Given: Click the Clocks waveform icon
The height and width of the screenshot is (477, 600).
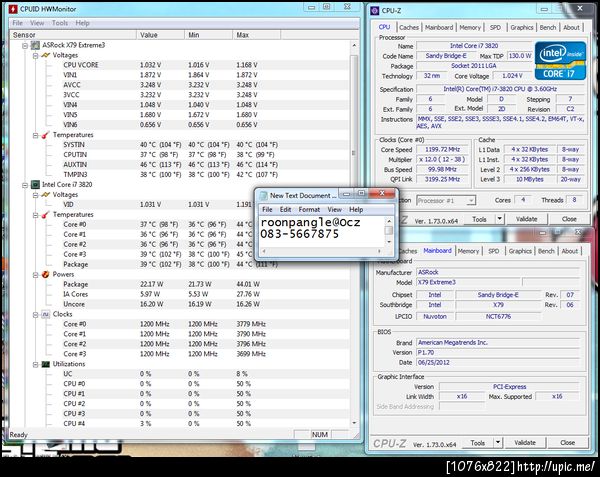Looking at the screenshot, I should point(45,314).
